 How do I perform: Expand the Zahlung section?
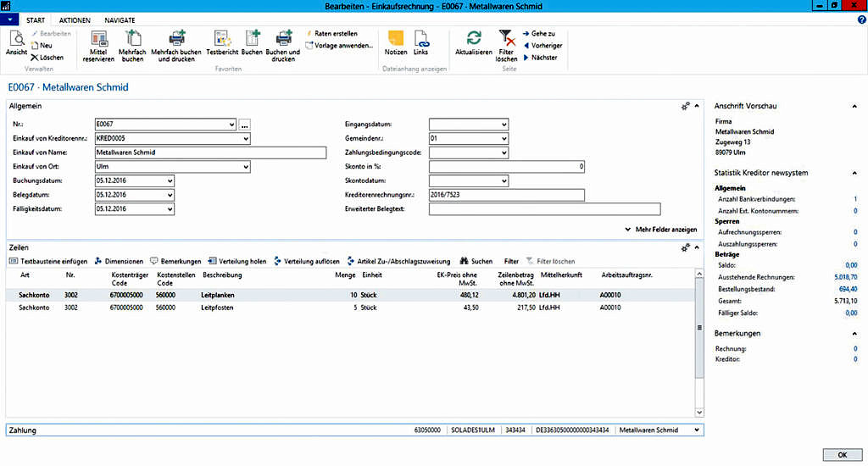(x=697, y=430)
